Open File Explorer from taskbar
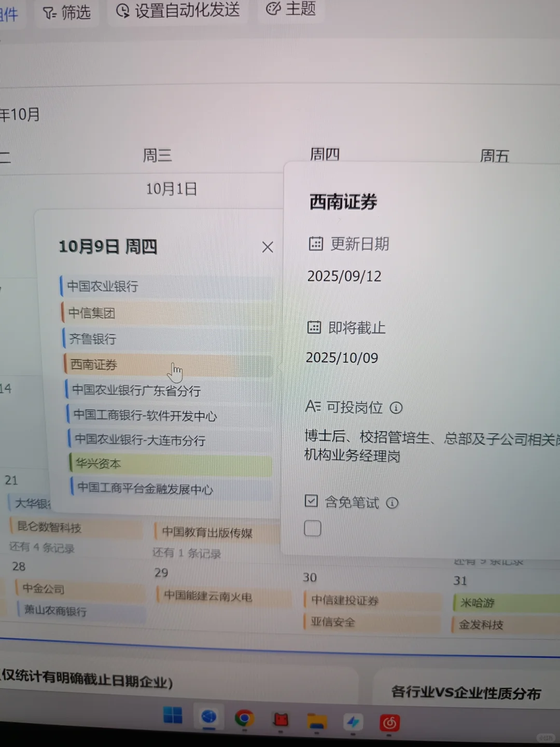 [316, 722]
